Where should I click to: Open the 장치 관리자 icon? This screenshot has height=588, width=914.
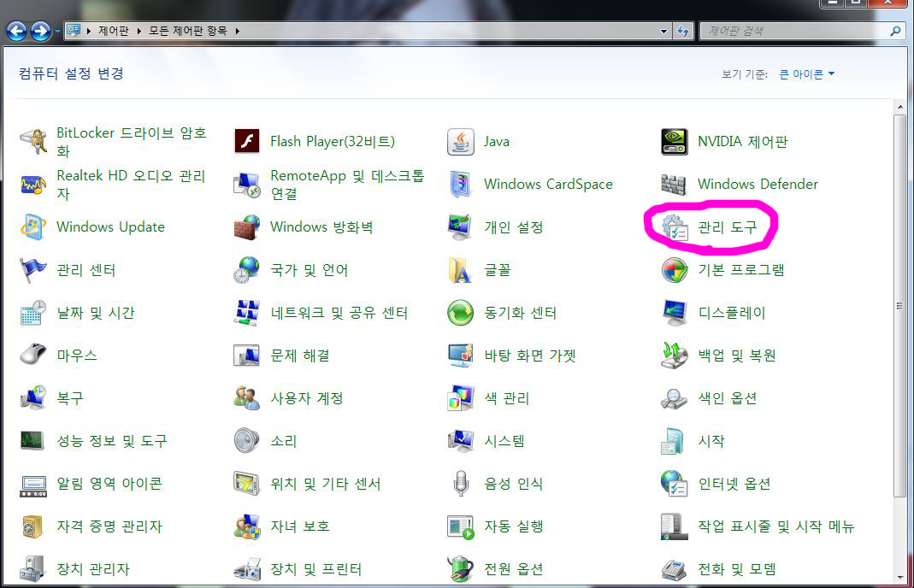[x=32, y=569]
